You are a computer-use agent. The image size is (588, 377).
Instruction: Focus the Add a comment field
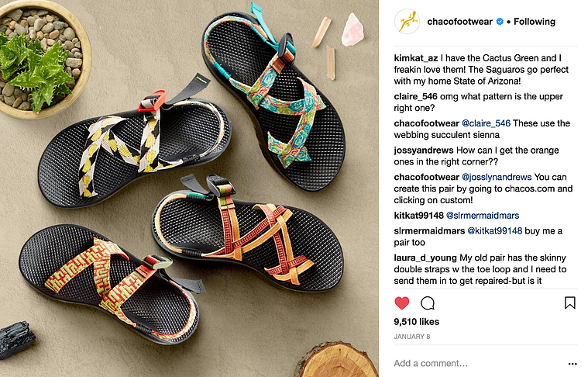pos(478,364)
